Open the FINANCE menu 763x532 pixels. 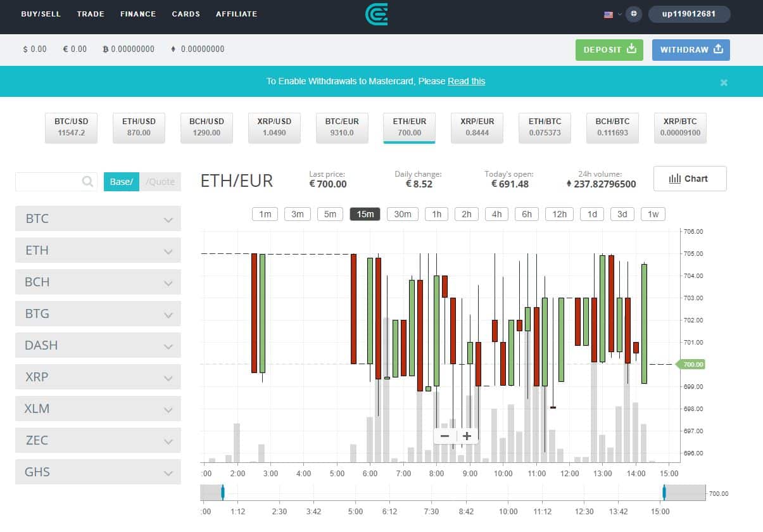point(138,14)
